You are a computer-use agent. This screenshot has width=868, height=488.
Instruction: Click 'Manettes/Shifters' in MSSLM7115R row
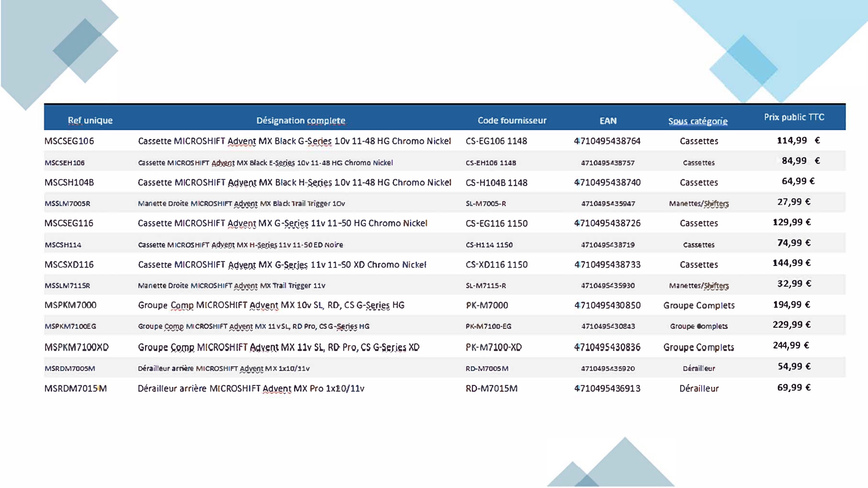(x=699, y=286)
